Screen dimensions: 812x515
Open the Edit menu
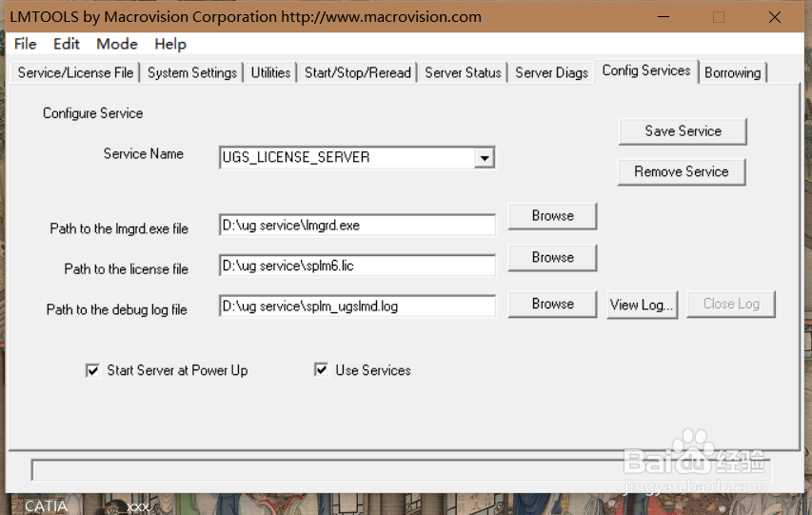67,44
